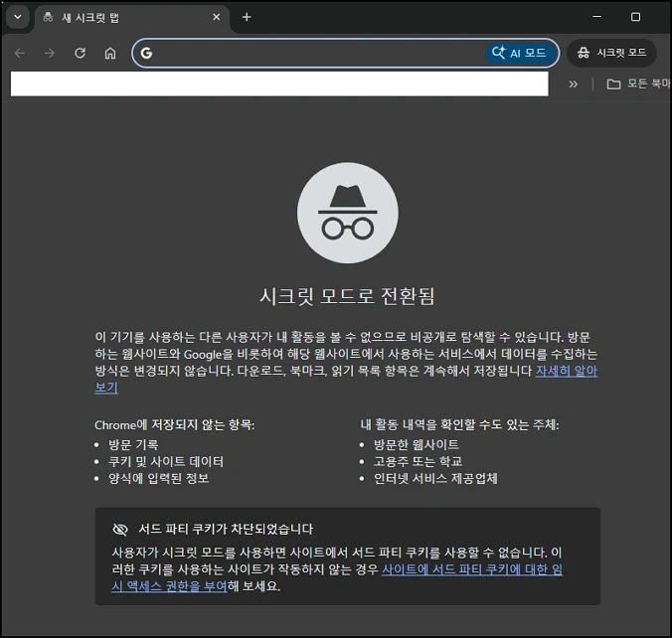Click the crossed-out eye cookie icon

120,530
